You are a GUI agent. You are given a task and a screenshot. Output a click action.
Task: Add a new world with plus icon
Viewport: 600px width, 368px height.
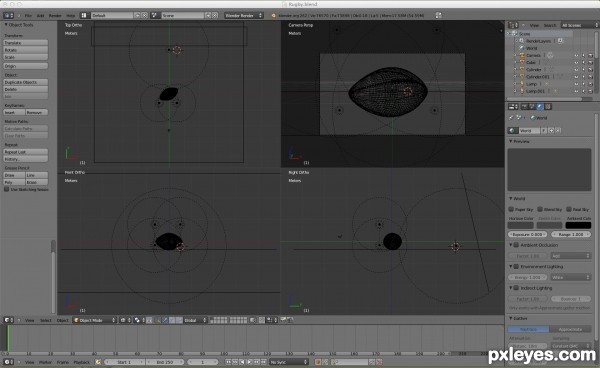551,130
